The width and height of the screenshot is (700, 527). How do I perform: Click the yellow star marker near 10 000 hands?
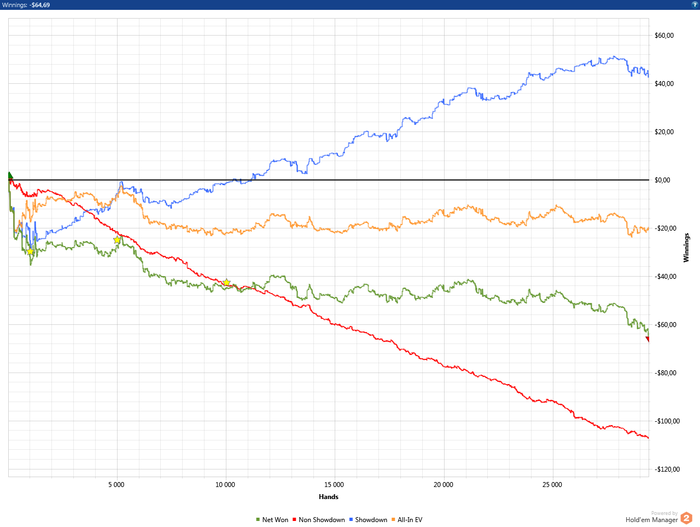tap(226, 282)
